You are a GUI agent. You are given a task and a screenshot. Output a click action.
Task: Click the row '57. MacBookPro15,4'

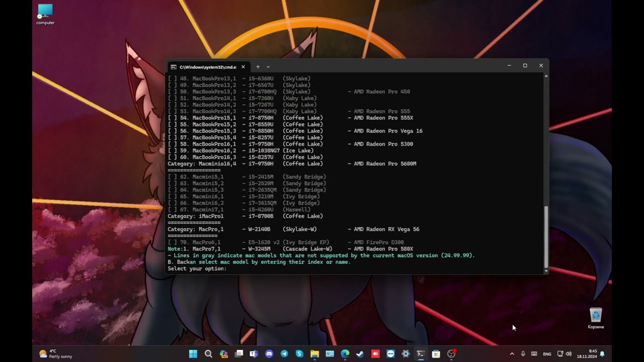245,137
